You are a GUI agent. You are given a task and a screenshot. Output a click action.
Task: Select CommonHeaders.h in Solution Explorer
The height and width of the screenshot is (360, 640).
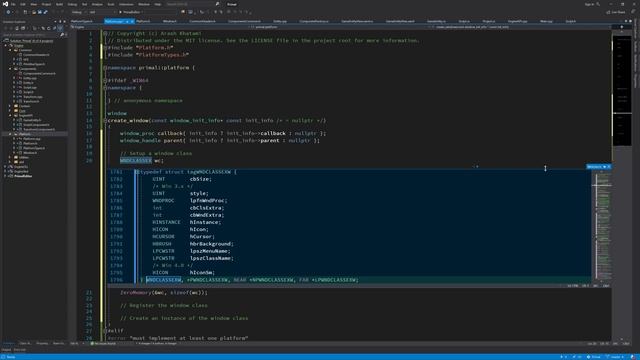point(36,55)
